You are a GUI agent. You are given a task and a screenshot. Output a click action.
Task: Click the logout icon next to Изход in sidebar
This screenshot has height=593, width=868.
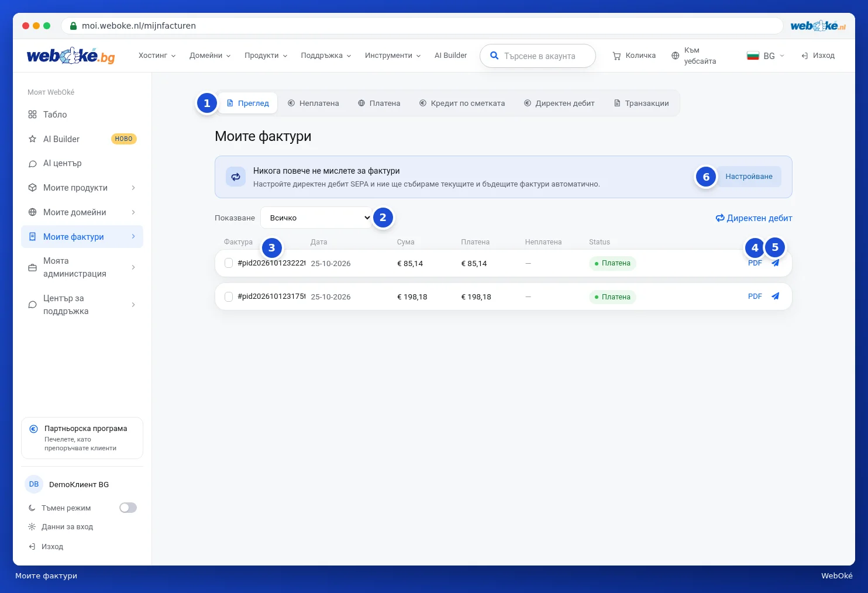pos(32,547)
